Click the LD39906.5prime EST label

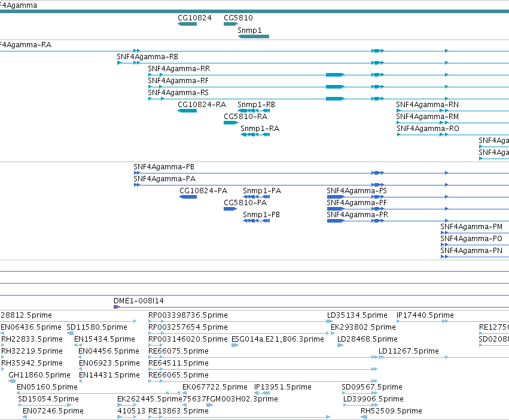(373, 399)
